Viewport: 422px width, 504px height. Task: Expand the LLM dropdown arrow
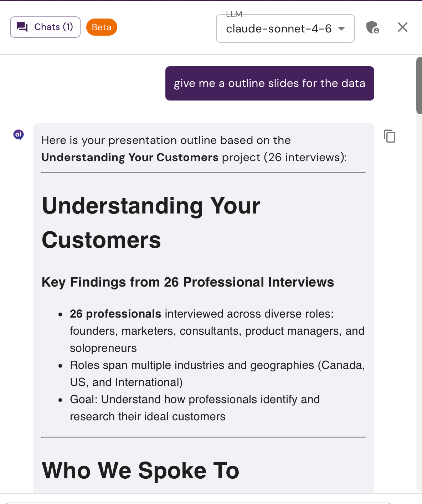coord(341,29)
